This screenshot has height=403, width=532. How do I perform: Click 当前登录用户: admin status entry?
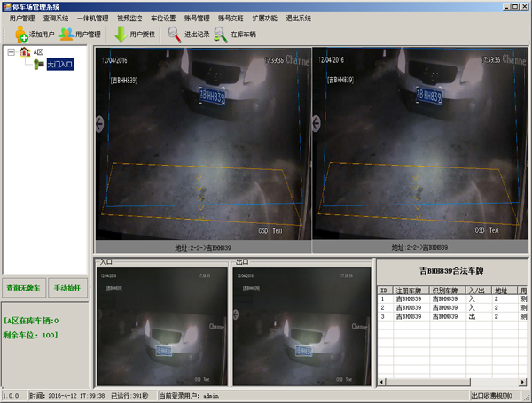[190, 396]
